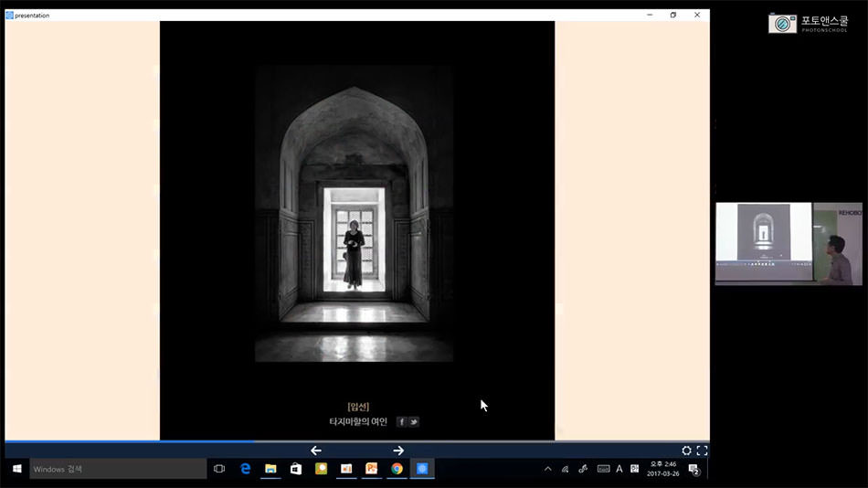Open presentation settings gear icon
The width and height of the screenshot is (868, 488).
[686, 451]
